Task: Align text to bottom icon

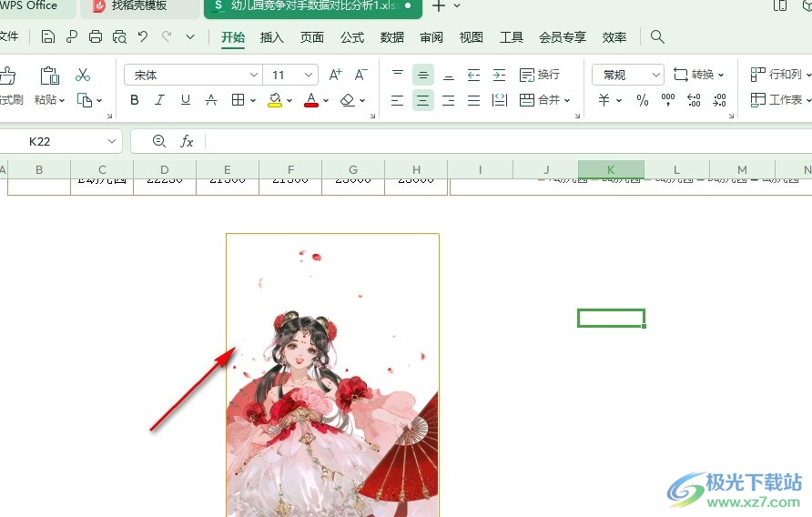Action: point(449,76)
